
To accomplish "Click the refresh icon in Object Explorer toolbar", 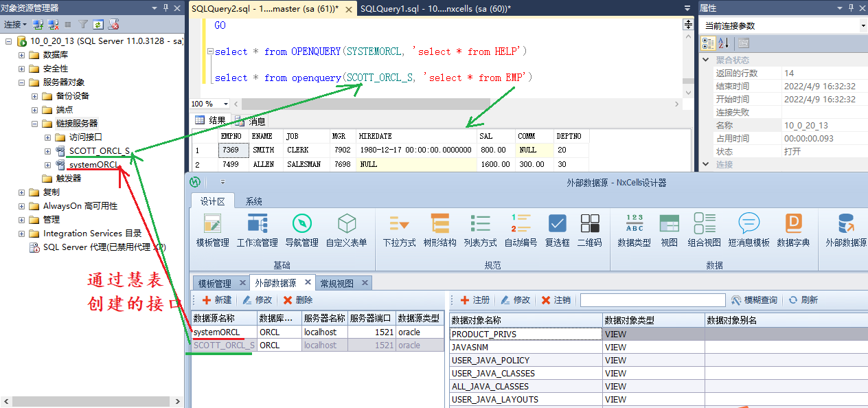I will click(98, 24).
